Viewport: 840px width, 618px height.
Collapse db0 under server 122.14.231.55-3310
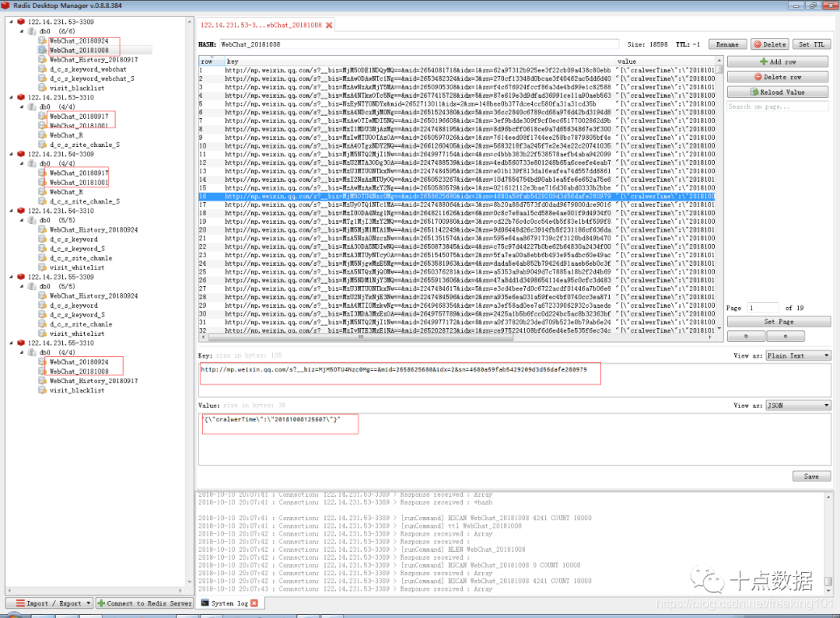coord(22,353)
